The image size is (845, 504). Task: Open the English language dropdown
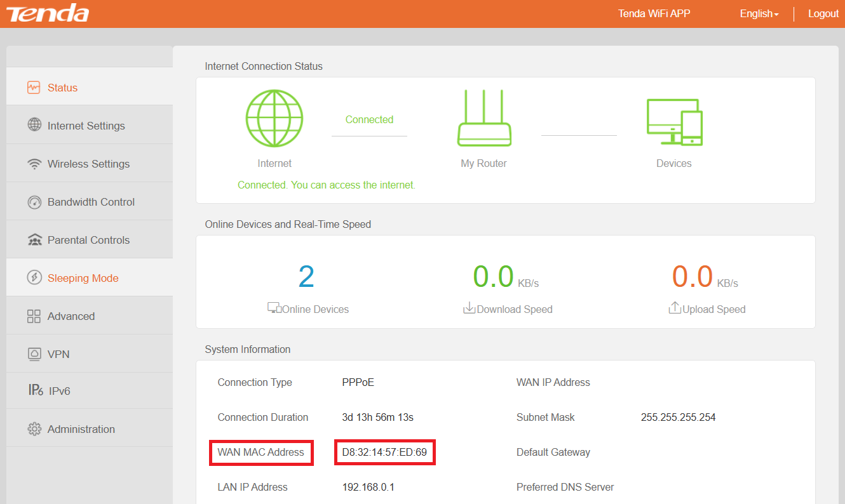(759, 14)
